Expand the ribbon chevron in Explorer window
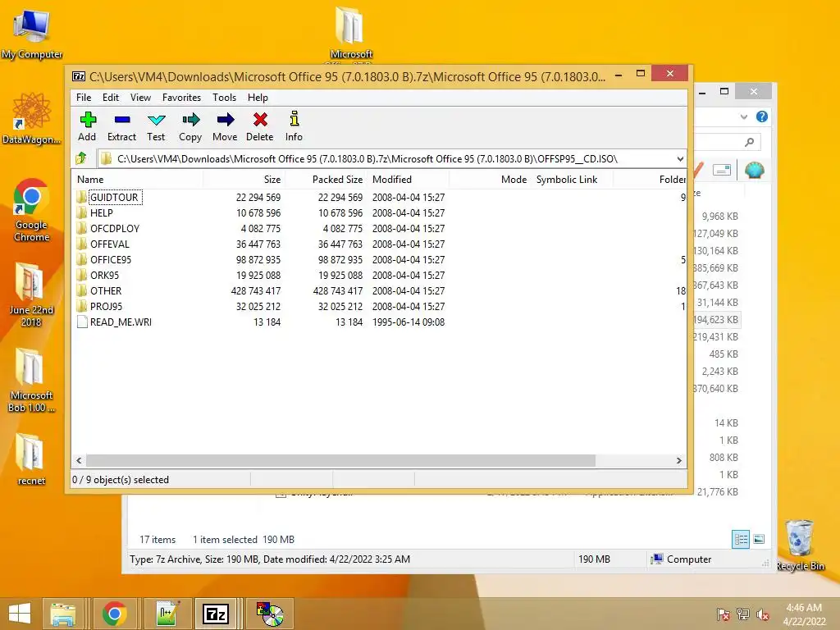This screenshot has width=840, height=630. pyautogui.click(x=743, y=116)
